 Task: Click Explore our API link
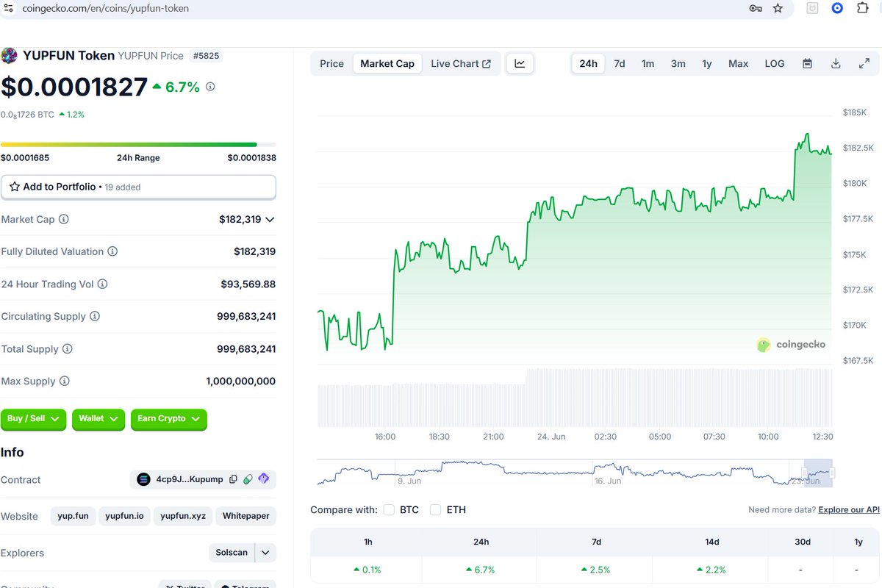[x=849, y=509]
